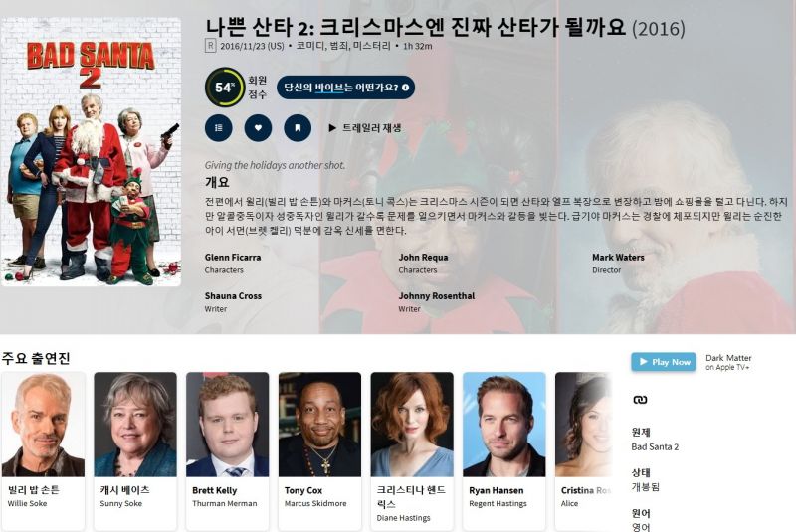The height and width of the screenshot is (532, 796).
Task: Open the 54% user score circle
Action: click(x=225, y=87)
